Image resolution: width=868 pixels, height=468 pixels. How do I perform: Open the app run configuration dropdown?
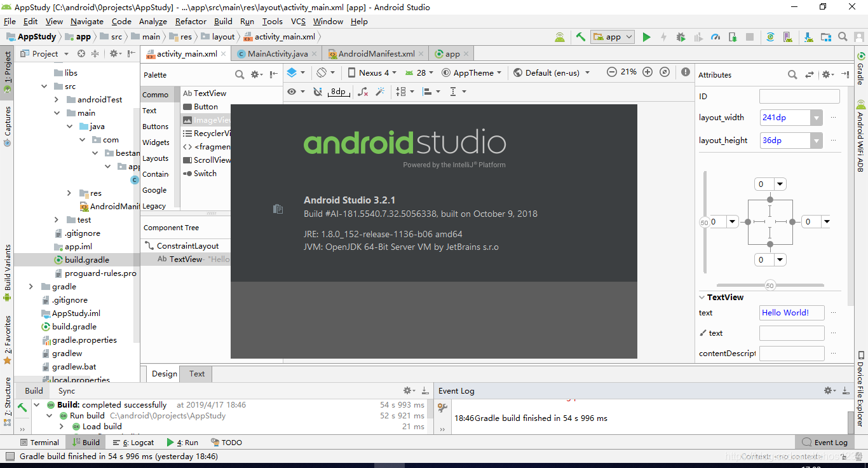pyautogui.click(x=613, y=37)
